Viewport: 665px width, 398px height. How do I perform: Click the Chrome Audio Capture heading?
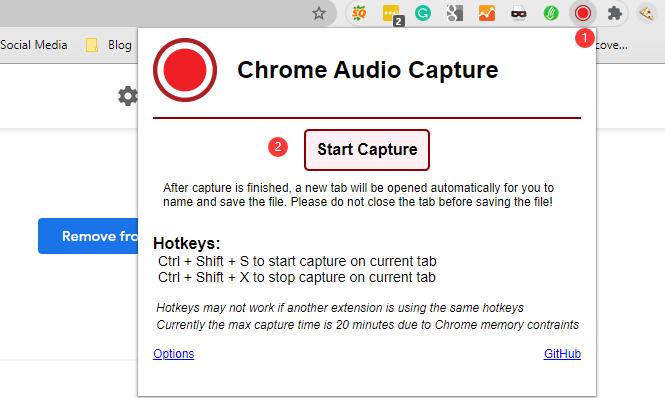tap(368, 70)
